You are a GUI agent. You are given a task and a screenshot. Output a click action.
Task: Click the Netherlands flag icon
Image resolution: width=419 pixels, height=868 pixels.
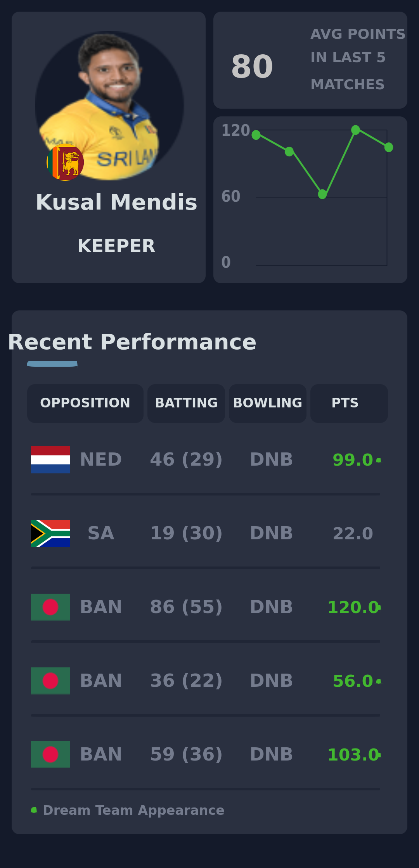[50, 460]
